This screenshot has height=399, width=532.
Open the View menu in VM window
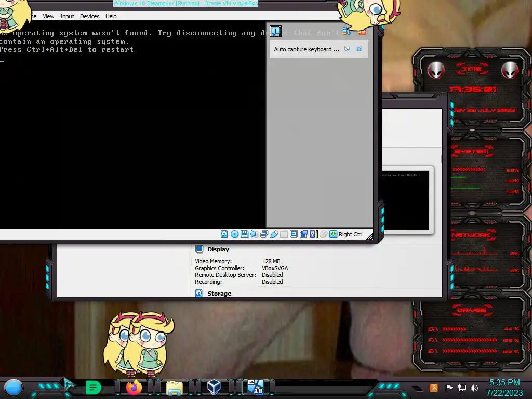(48, 16)
